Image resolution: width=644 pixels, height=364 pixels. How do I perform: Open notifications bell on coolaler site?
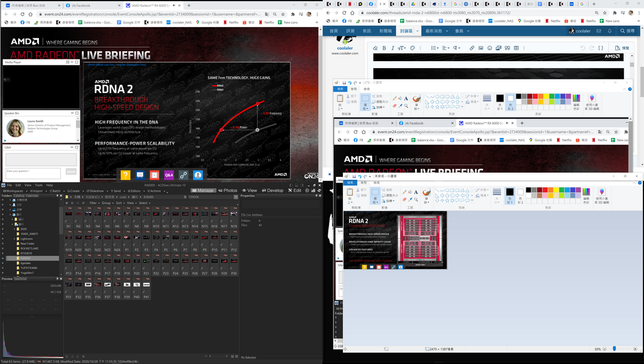pos(609,31)
